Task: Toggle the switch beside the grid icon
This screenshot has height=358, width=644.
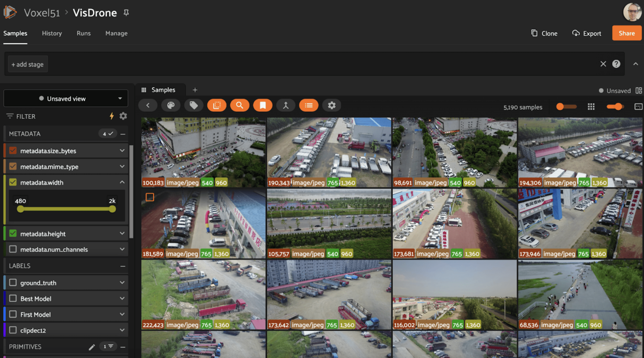Action: point(615,107)
